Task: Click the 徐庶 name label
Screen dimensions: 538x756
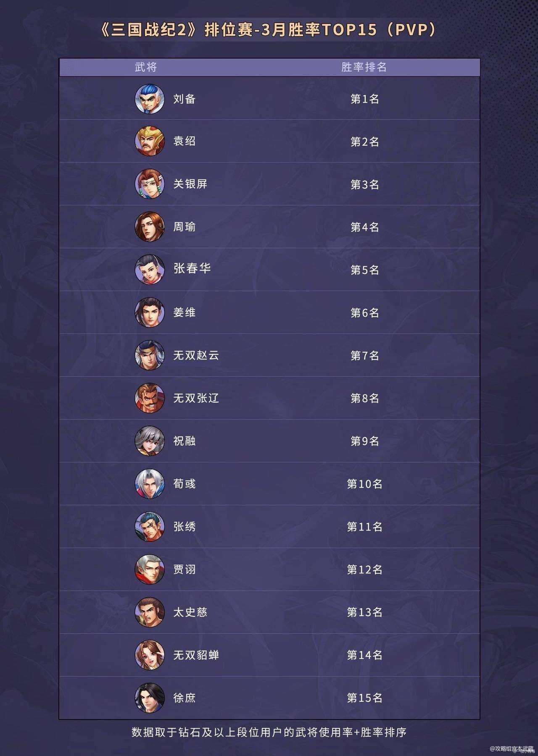Action: tap(185, 698)
